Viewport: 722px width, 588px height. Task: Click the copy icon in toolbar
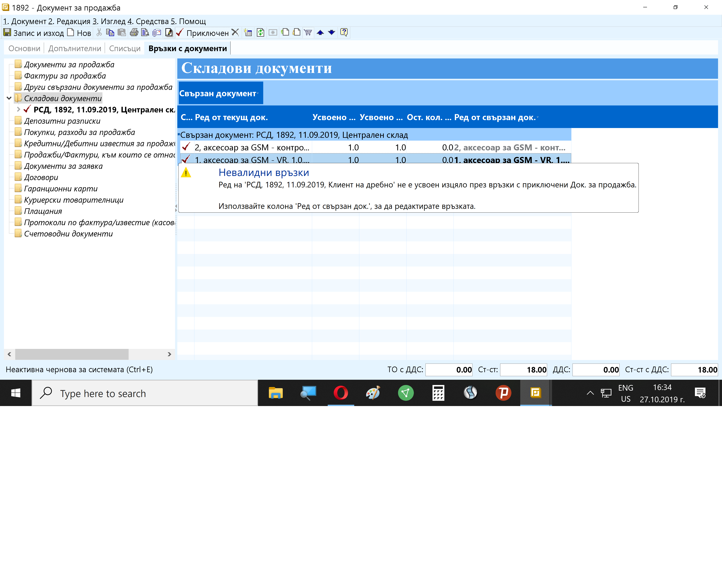110,33
